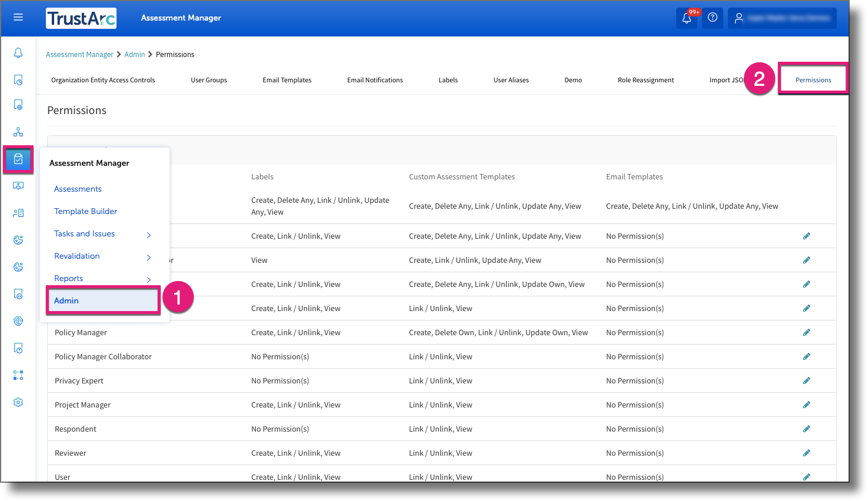Open the Help question mark icon
The image size is (868, 501).
[x=712, y=18]
